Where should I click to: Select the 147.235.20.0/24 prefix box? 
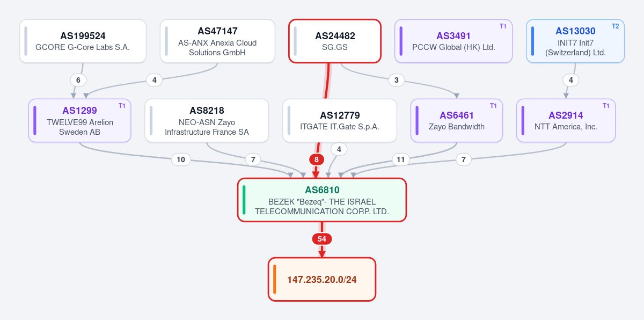[322, 279]
